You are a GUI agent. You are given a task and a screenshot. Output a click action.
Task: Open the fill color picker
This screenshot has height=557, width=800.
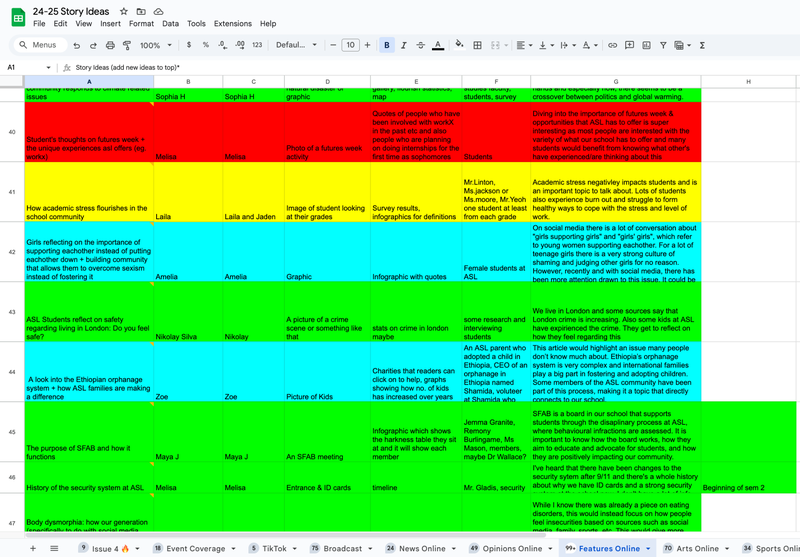(x=457, y=45)
